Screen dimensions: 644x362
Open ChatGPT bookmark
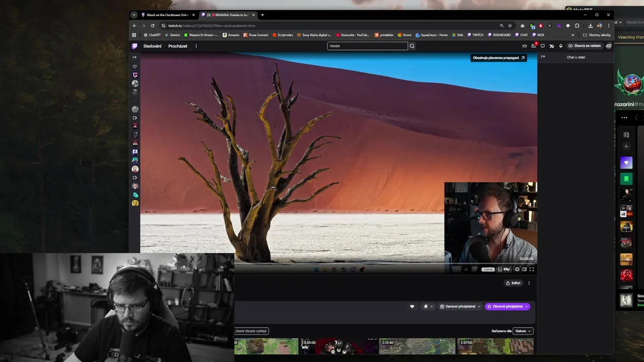tap(152, 35)
